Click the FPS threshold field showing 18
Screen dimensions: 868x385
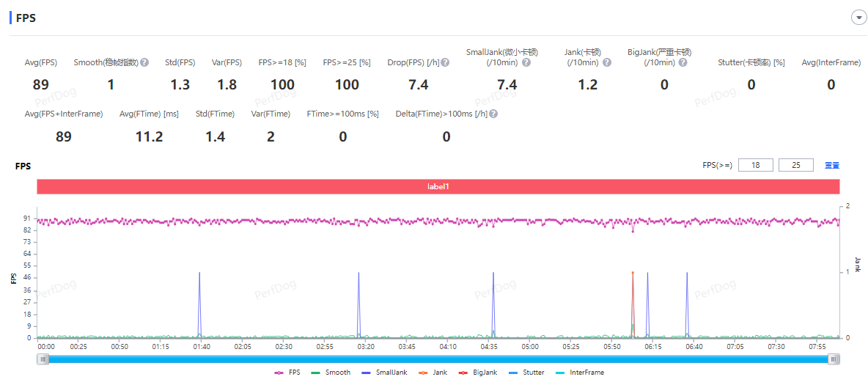(755, 165)
